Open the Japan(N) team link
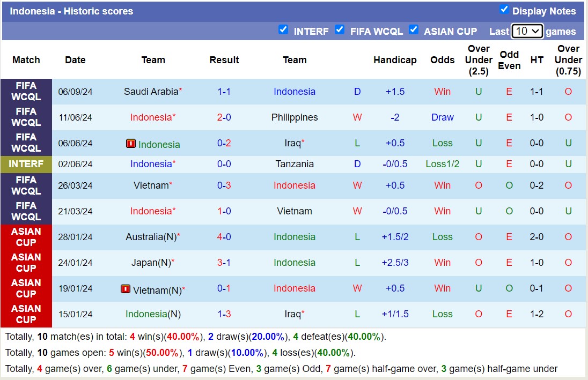Screen dimensions: 588x380 [x=151, y=263]
